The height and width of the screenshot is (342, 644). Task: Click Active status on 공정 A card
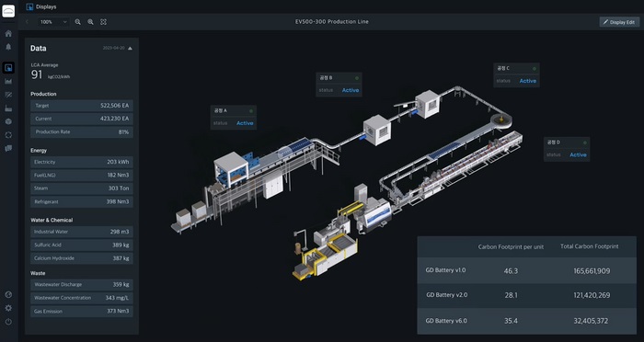(245, 123)
